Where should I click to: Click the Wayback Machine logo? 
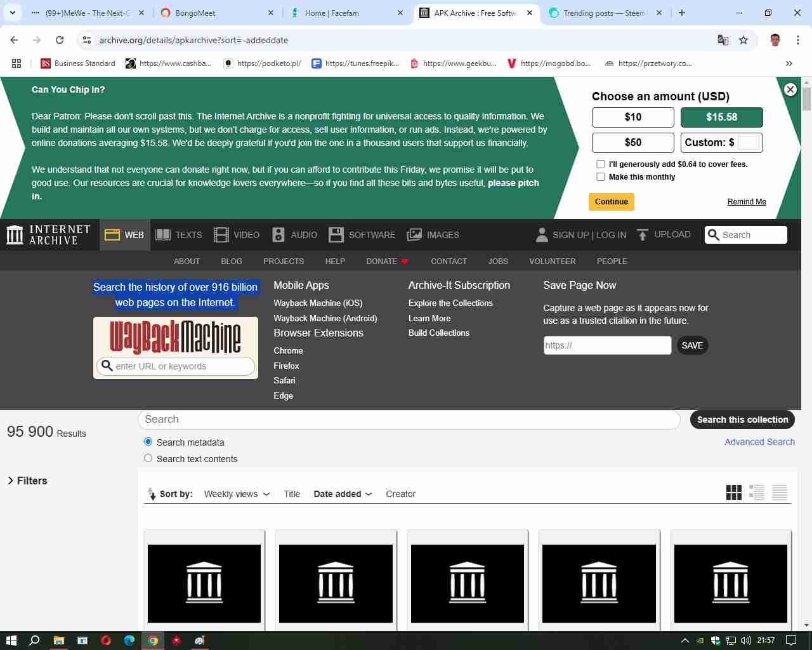click(x=175, y=336)
